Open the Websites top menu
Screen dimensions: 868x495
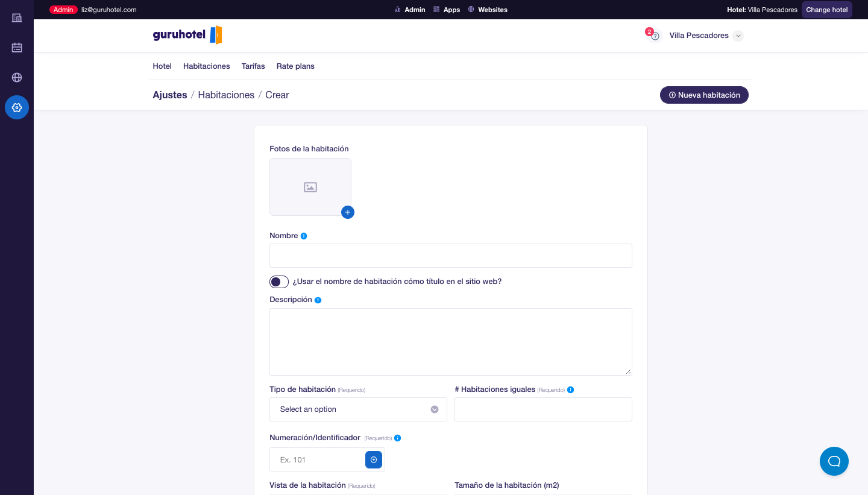[x=488, y=10]
